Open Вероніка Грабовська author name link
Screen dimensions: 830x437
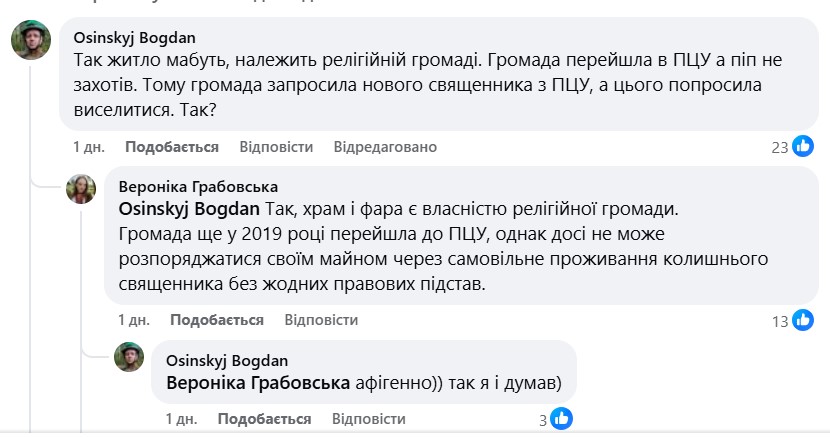click(198, 186)
